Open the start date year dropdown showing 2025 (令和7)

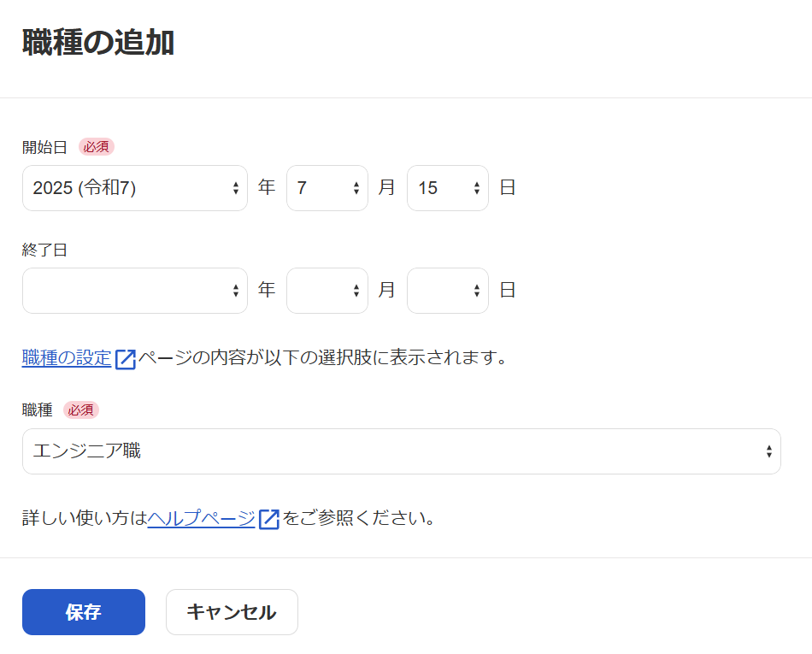135,188
